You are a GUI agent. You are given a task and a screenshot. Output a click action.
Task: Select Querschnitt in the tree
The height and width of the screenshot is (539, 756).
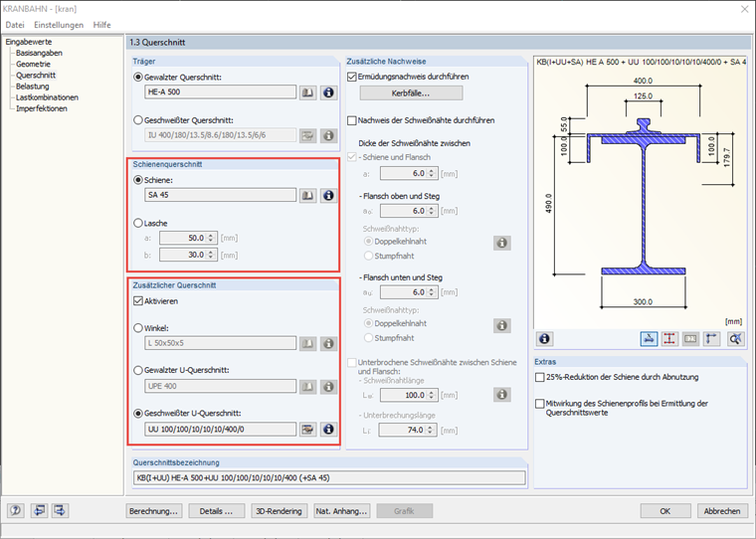click(x=36, y=76)
